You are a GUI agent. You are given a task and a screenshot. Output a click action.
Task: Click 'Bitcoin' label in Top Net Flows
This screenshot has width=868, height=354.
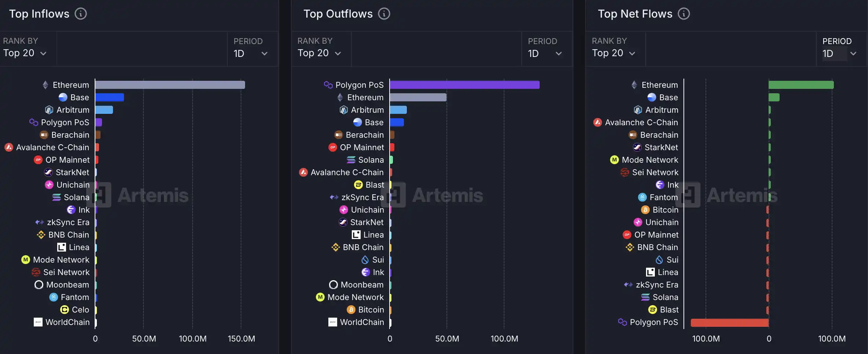(x=665, y=210)
